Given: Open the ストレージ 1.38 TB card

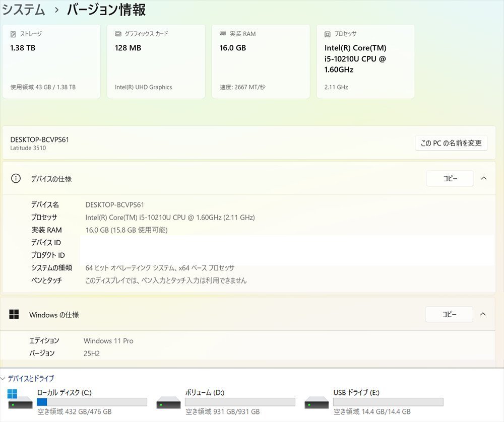Looking at the screenshot, I should (51, 61).
